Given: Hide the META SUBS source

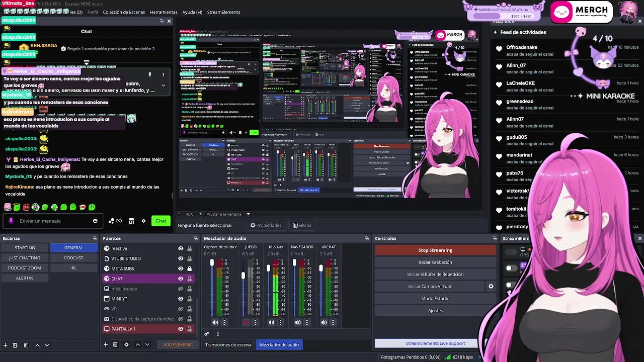Looking at the screenshot, I should 181,268.
